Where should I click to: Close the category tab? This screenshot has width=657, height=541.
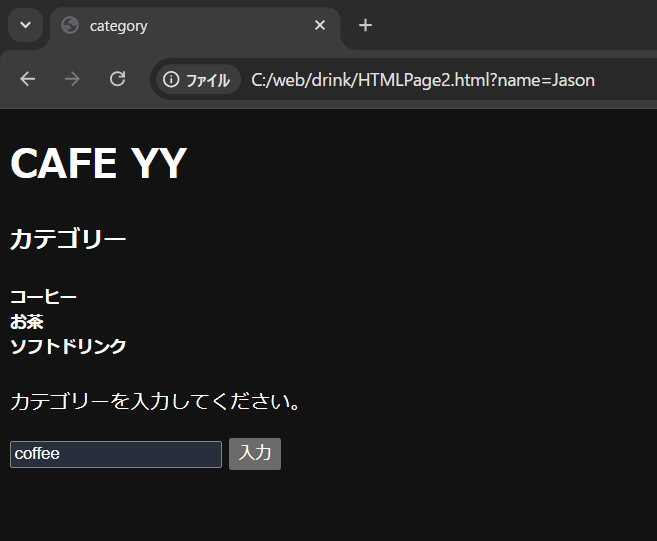[x=320, y=26]
